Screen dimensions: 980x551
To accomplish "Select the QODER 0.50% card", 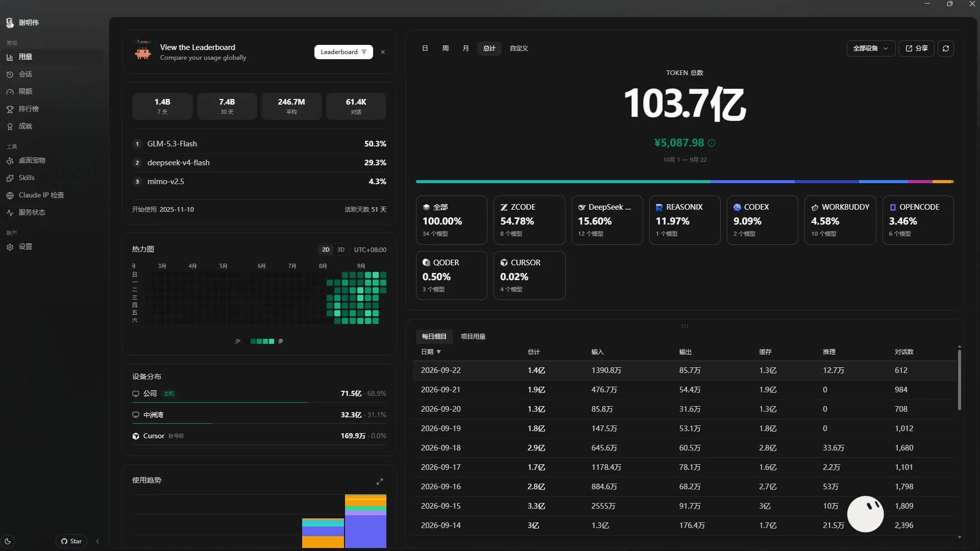I will coord(452,275).
